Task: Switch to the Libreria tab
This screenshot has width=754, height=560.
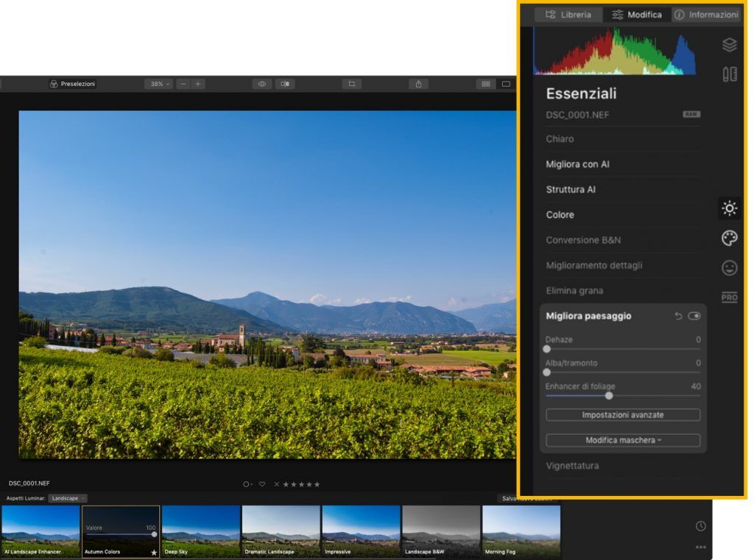Action: click(x=568, y=15)
